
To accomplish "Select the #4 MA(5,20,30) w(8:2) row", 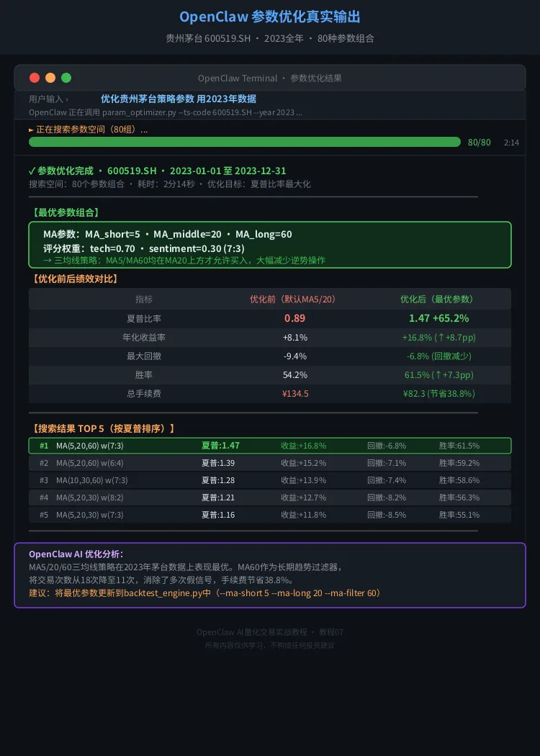I will (x=270, y=498).
